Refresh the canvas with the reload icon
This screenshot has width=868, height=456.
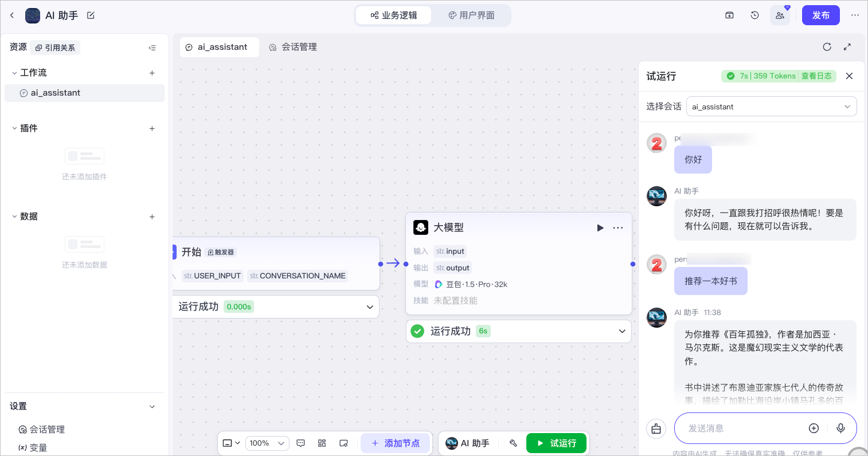pos(827,47)
